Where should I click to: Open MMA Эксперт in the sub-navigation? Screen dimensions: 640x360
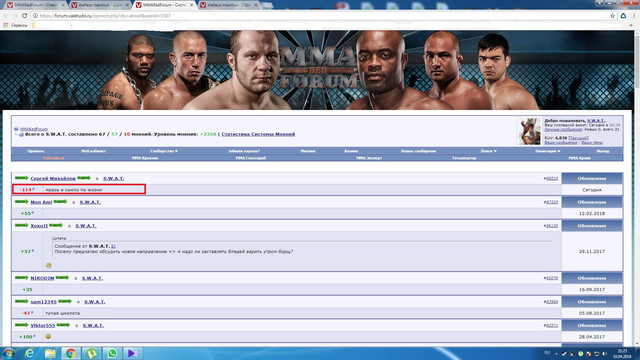point(369,158)
